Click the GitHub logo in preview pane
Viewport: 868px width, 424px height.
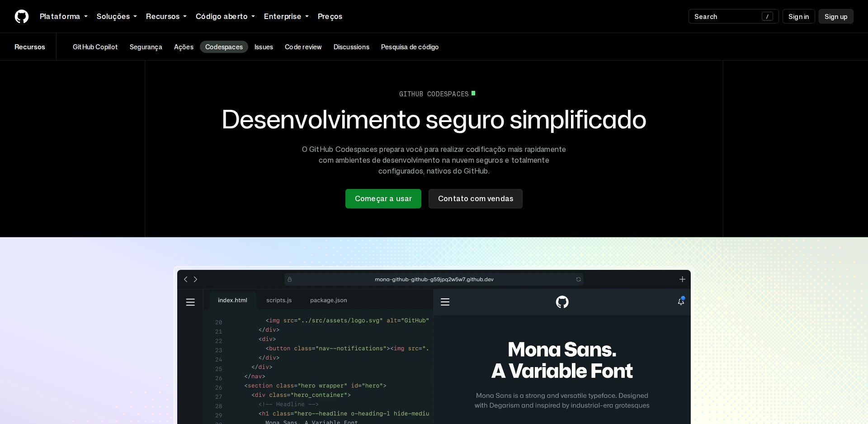[562, 302]
